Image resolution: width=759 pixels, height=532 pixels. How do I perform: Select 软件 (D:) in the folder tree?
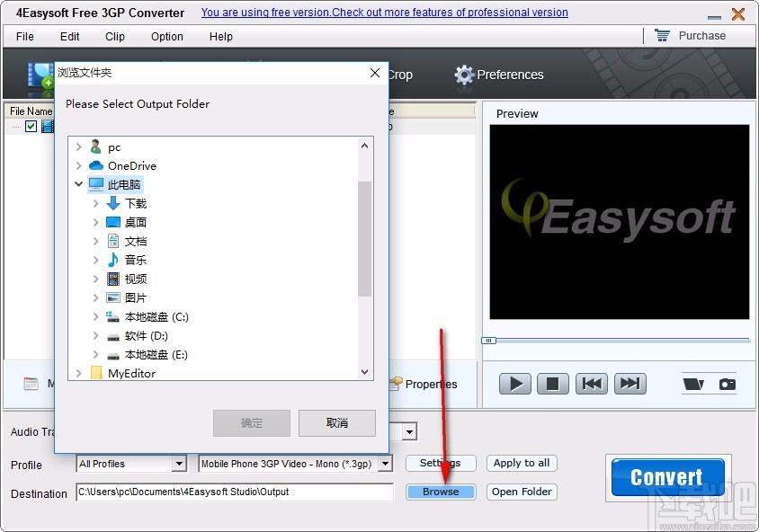point(147,335)
